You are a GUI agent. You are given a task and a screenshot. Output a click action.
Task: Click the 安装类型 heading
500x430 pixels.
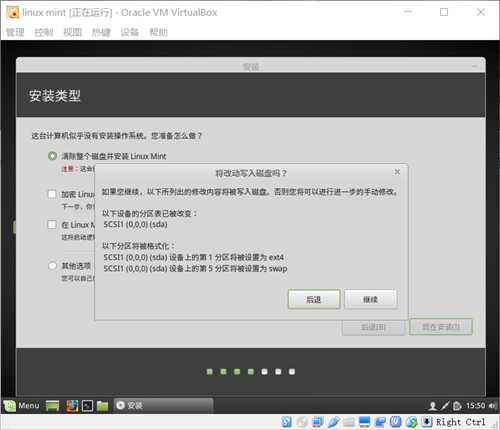[55, 96]
